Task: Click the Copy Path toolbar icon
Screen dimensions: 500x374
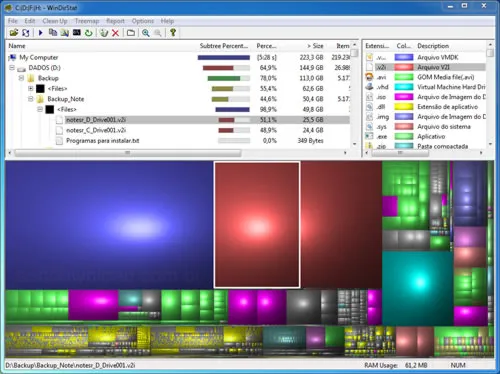Action: tap(53, 33)
